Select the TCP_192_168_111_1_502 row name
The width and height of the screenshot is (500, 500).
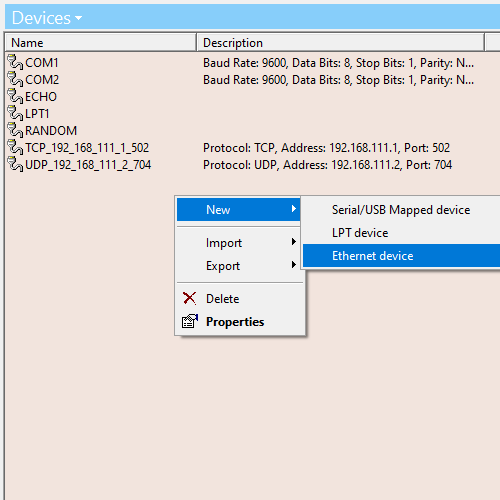coord(87,148)
